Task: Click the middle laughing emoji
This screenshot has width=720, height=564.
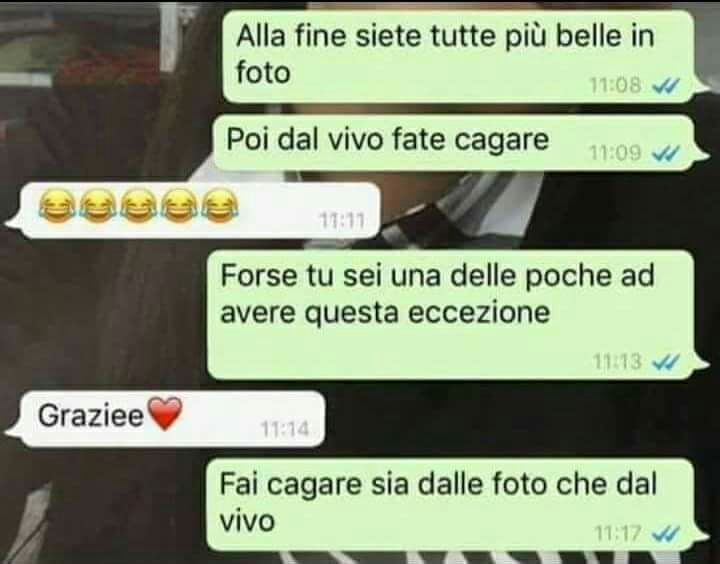Action: [x=139, y=207]
